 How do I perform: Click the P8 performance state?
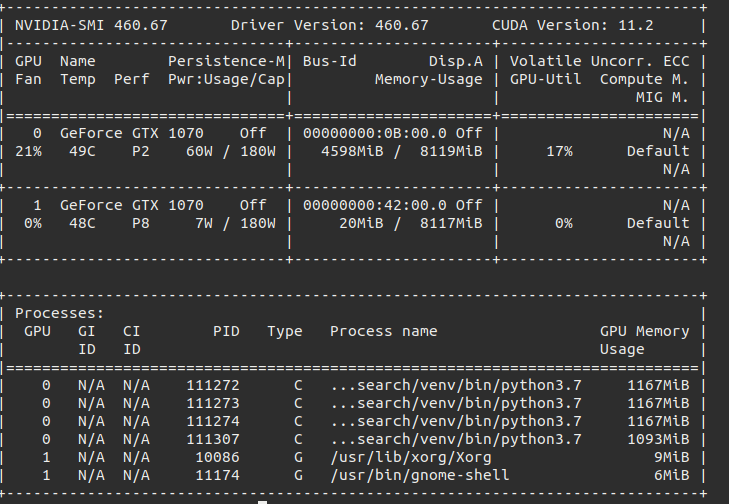(x=141, y=223)
